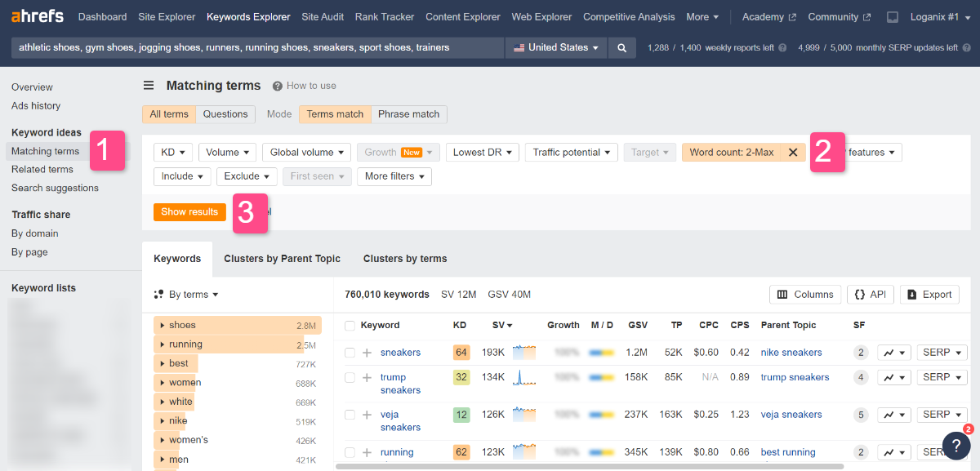
Task: Select the trump sneakers row checkbox
Action: (x=350, y=377)
